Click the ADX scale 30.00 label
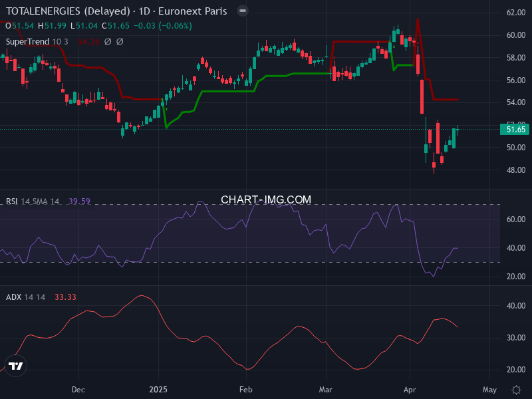 (x=516, y=338)
